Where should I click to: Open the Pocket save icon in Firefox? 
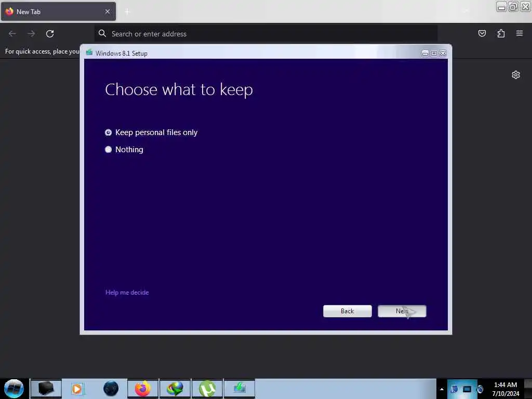482,33
